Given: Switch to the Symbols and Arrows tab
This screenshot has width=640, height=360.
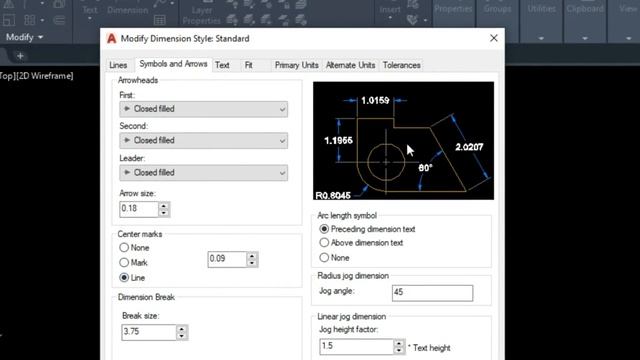Looking at the screenshot, I should pyautogui.click(x=173, y=64).
